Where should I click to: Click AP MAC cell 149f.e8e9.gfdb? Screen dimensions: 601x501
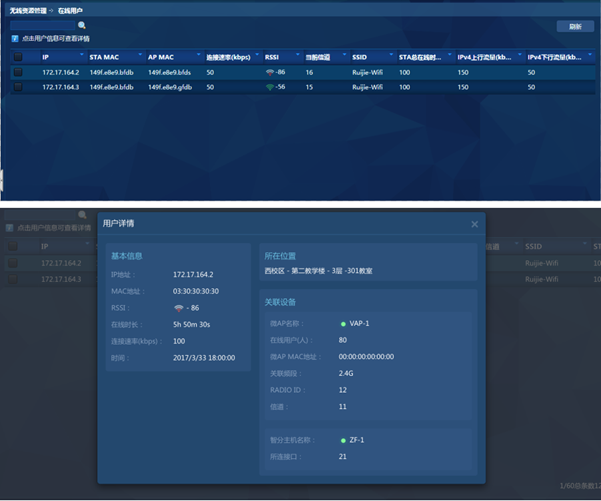tap(170, 87)
